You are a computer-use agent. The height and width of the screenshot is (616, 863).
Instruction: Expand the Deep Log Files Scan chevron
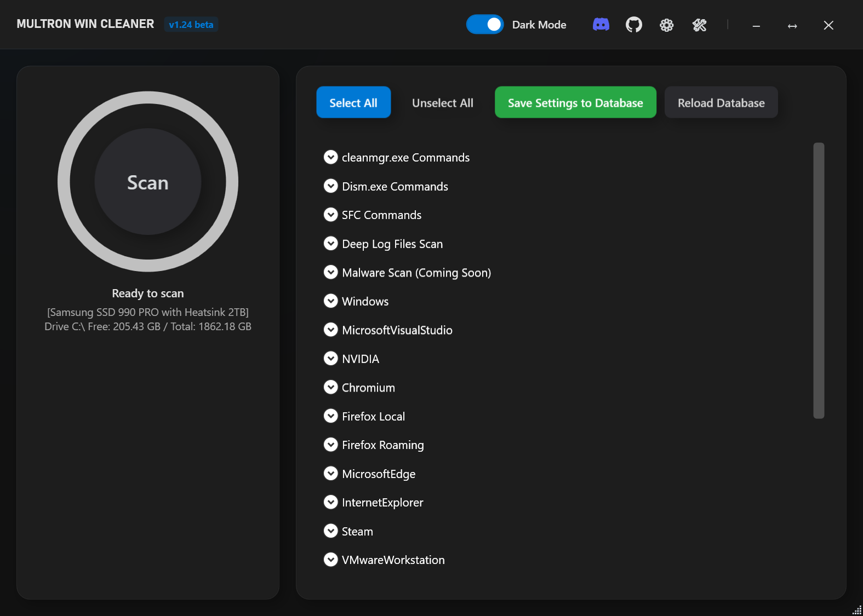coord(331,244)
